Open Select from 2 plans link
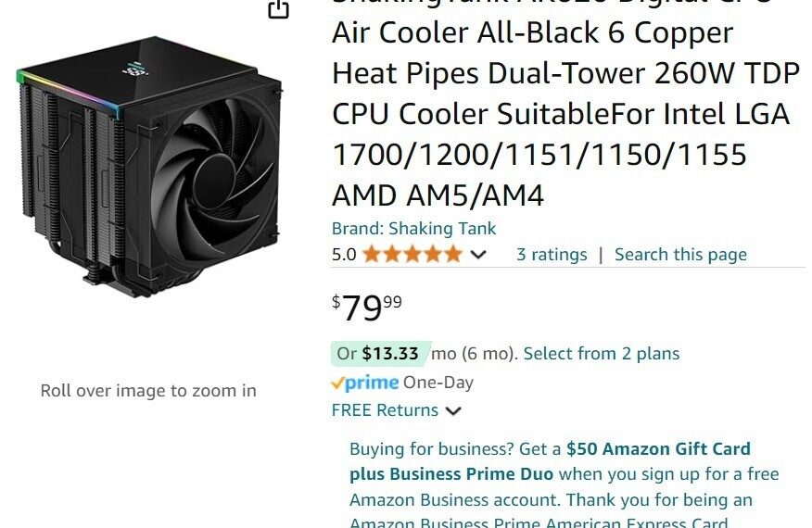812x528 pixels. click(602, 354)
